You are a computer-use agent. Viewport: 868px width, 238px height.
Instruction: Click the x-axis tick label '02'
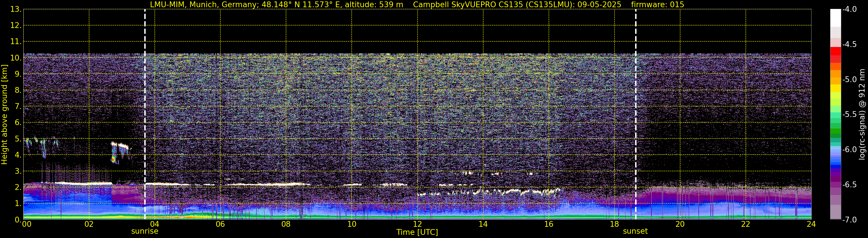tap(89, 224)
